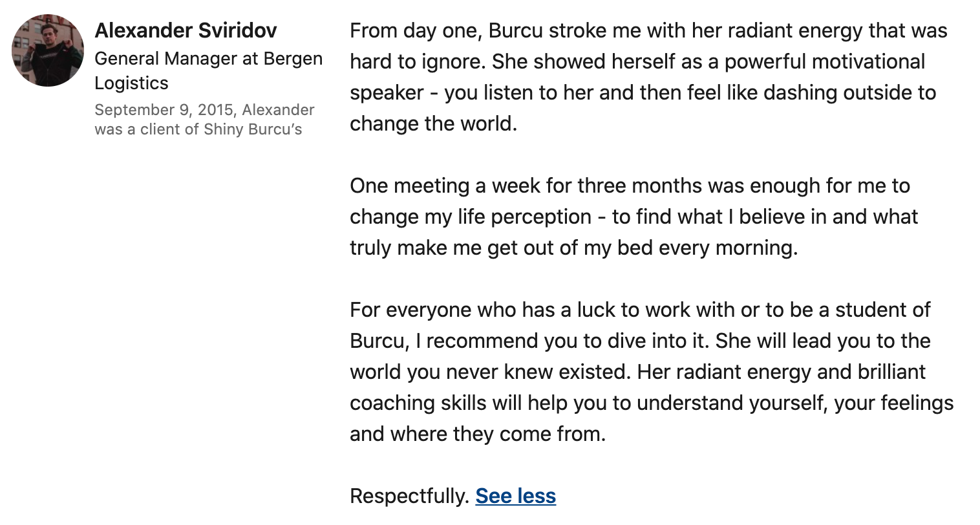Screen dimensions: 980x525
Task: Collapse the recommendation with See less
Action: coord(515,496)
